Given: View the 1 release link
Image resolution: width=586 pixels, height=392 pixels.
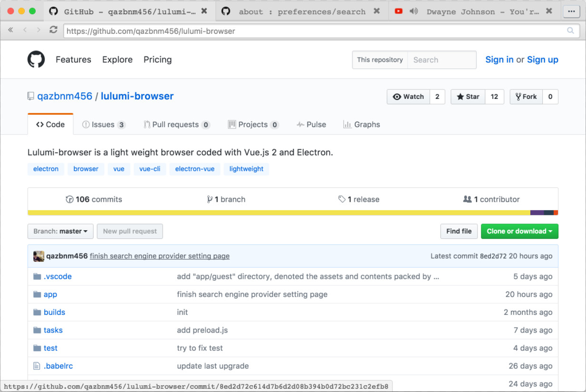Looking at the screenshot, I should (x=359, y=199).
